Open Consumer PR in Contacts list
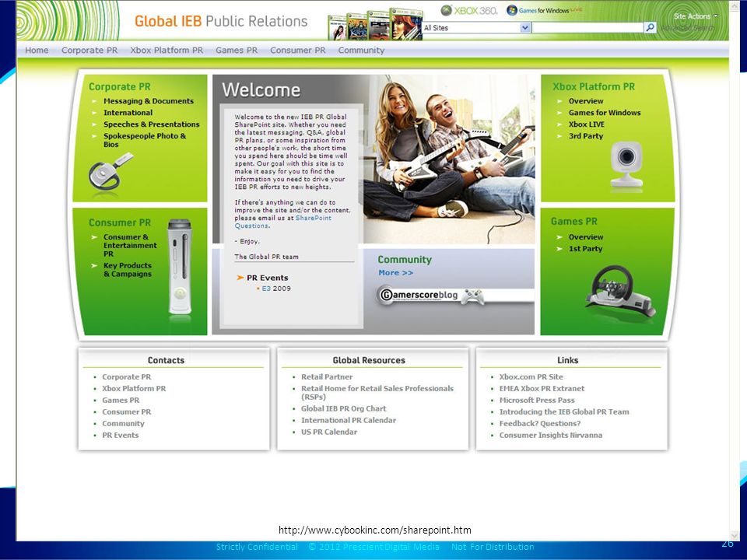Screen dimensions: 747x560 [x=127, y=412]
